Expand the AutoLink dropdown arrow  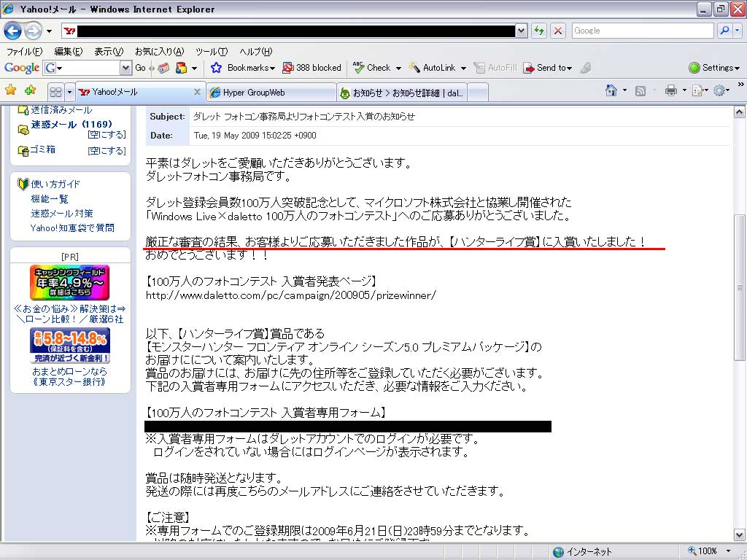(x=463, y=68)
